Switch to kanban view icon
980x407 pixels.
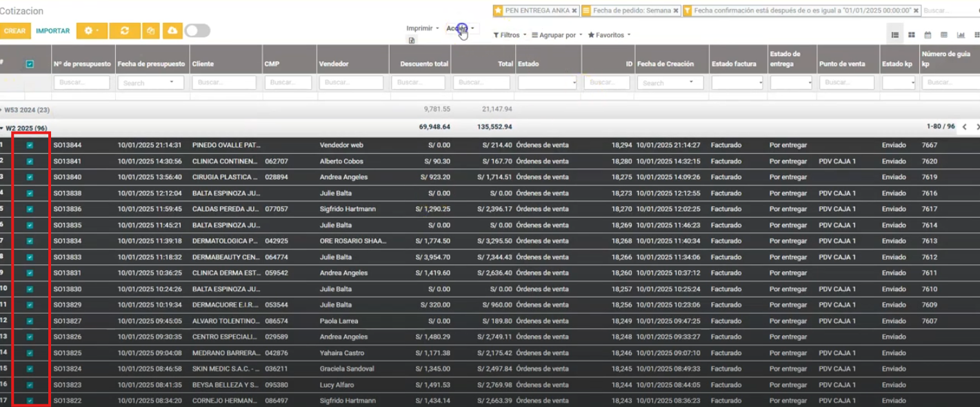tap(911, 35)
